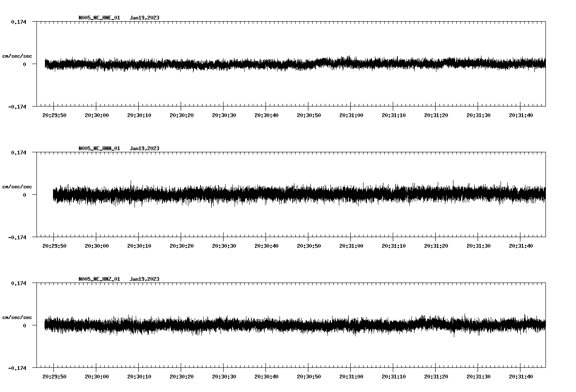Click the -0.174 lower amplitude value on bottom plot

click(17, 369)
